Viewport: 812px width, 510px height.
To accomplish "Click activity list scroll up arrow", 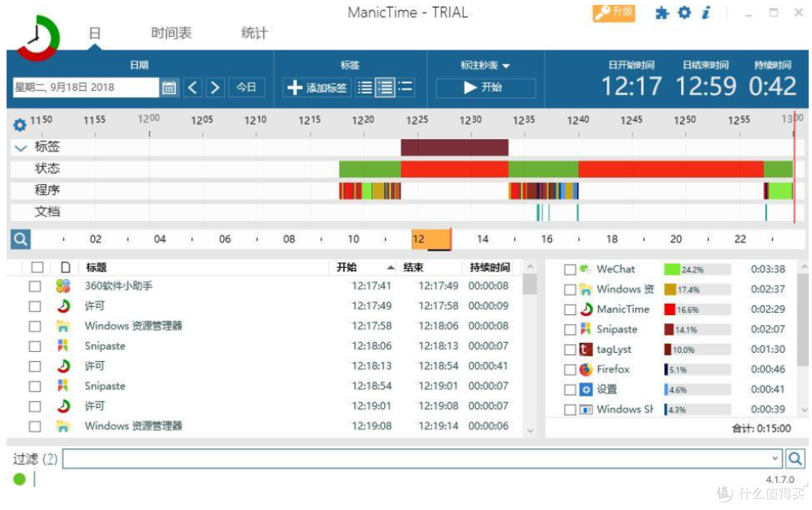I will coord(530,267).
